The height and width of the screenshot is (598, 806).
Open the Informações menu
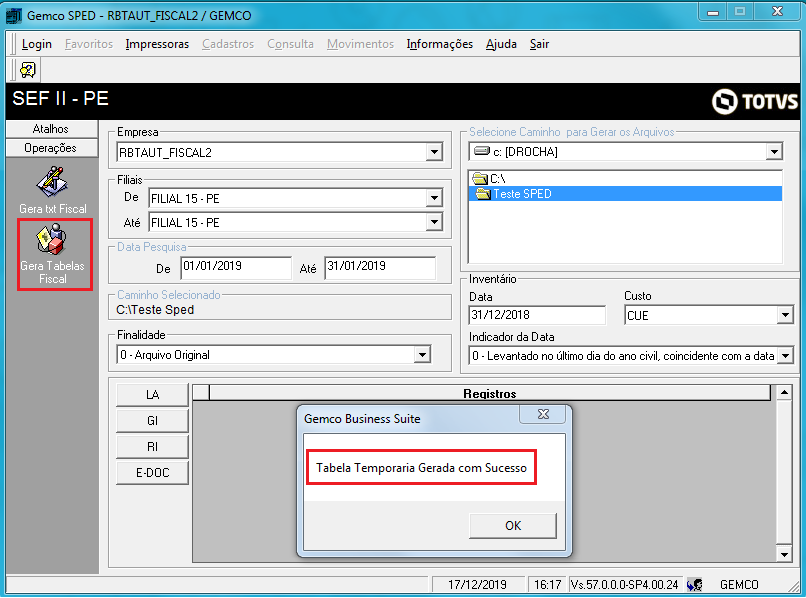tap(439, 44)
